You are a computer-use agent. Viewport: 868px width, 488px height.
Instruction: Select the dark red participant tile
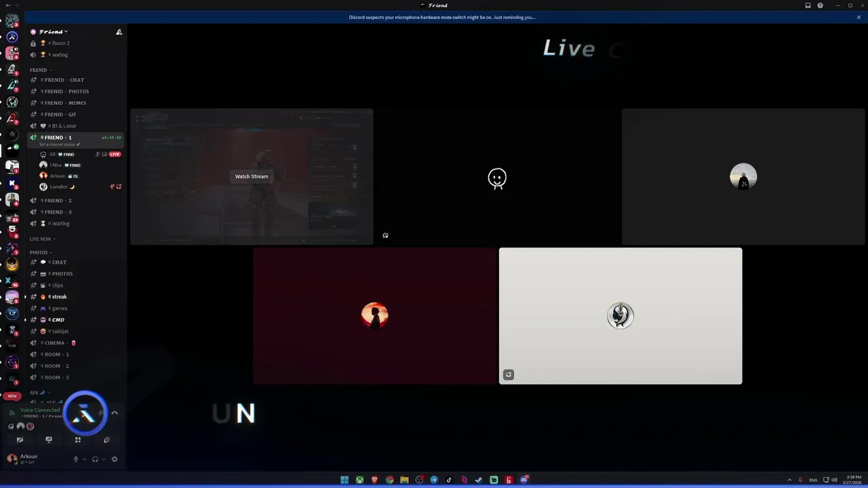(x=375, y=316)
